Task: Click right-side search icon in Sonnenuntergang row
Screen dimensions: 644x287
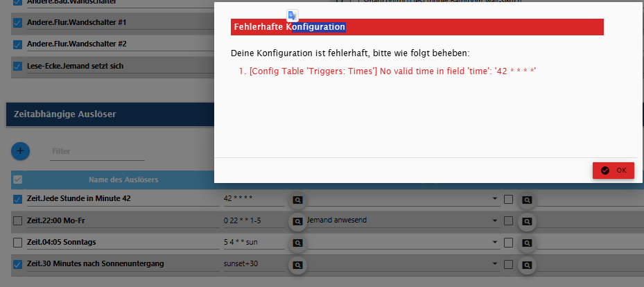Action: pyautogui.click(x=527, y=265)
